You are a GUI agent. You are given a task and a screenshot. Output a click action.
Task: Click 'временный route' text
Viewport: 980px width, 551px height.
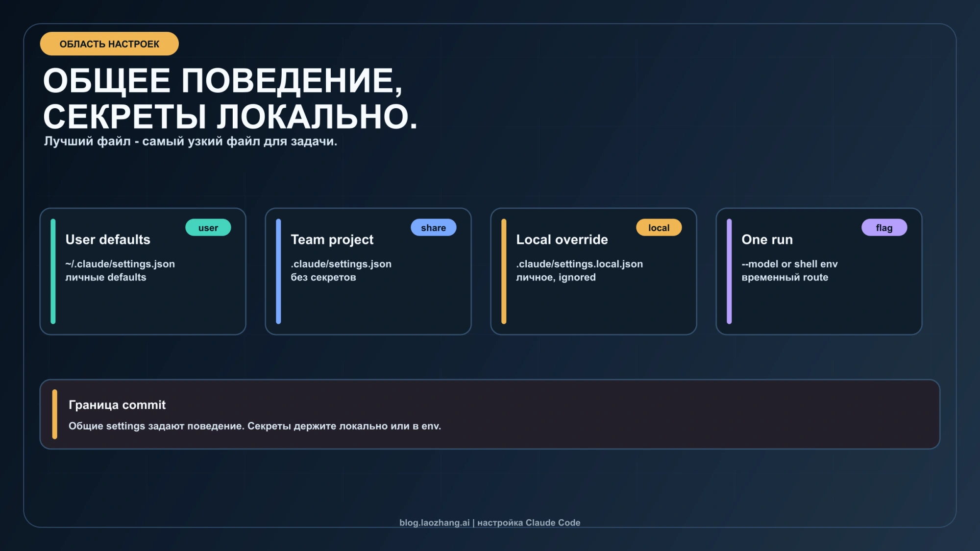point(784,277)
